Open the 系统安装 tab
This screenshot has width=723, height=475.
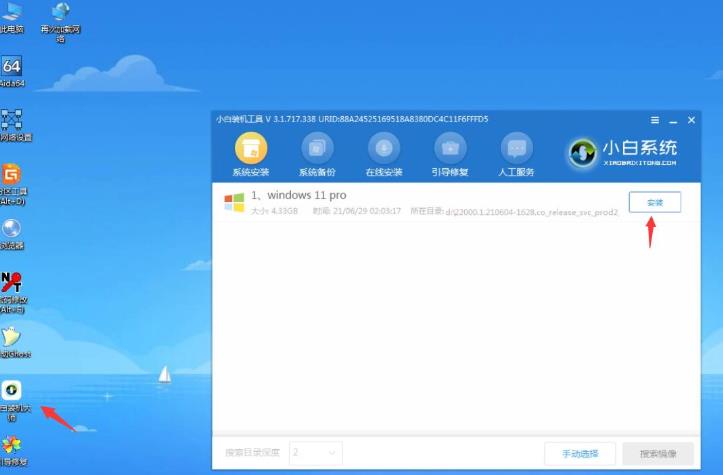(251, 155)
